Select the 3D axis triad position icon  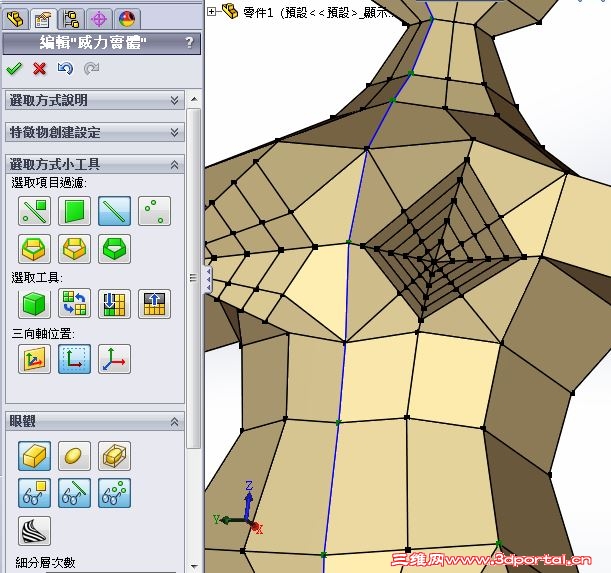[114, 359]
